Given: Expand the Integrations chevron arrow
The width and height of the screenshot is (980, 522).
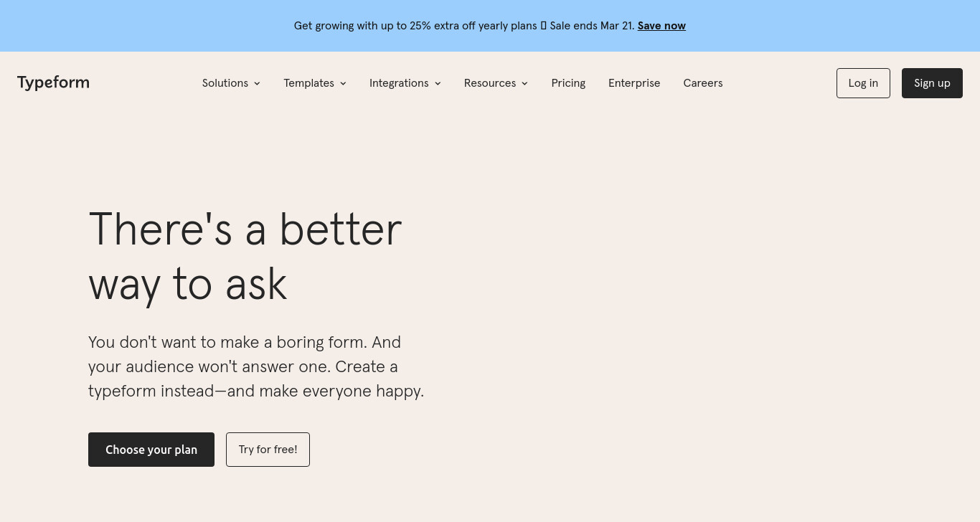Looking at the screenshot, I should tap(438, 84).
